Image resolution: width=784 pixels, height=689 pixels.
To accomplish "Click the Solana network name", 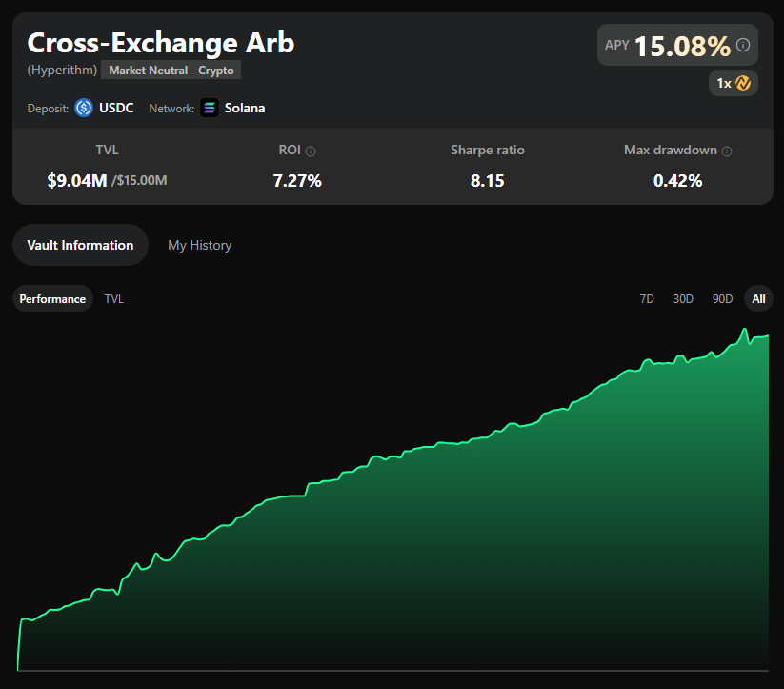I will 245,108.
